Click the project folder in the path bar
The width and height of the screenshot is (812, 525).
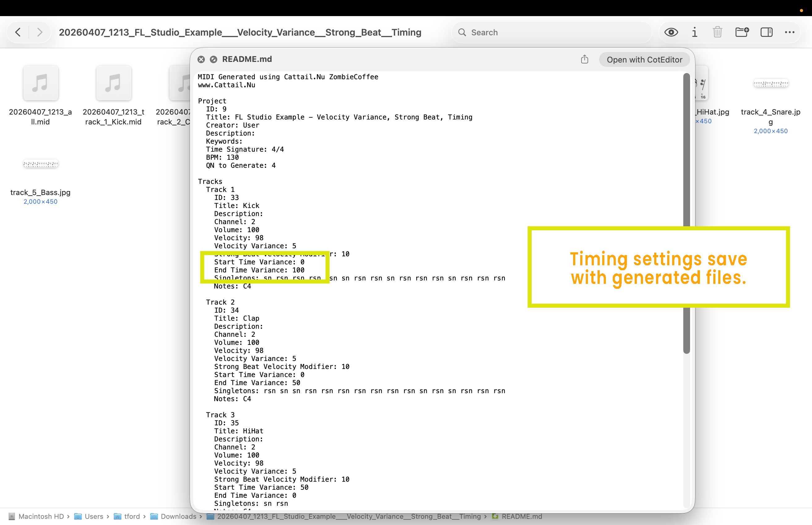[x=344, y=516]
